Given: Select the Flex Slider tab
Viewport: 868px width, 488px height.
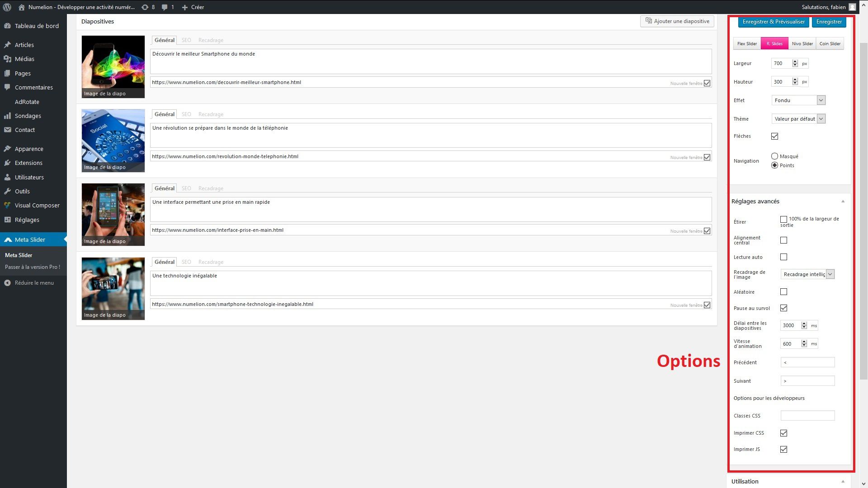Looking at the screenshot, I should coord(747,44).
